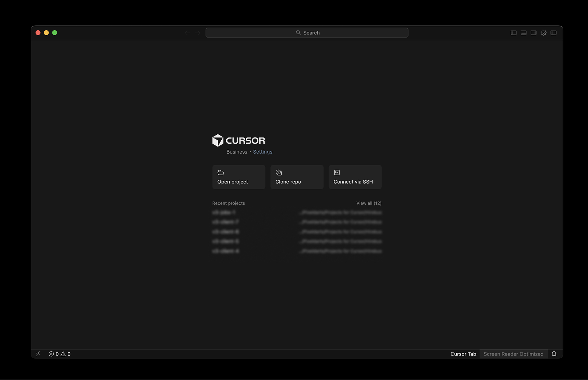View all (12) recent projects
Image resolution: width=588 pixels, height=380 pixels.
coord(369,203)
